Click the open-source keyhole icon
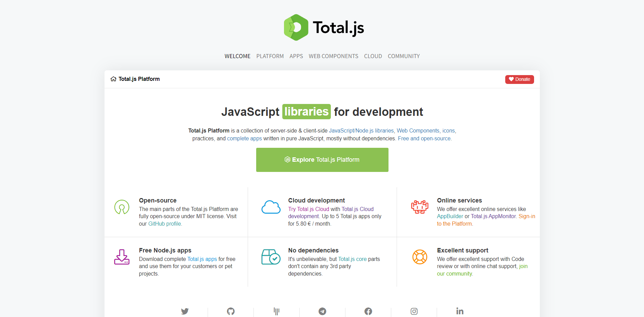644x317 pixels. point(121,207)
